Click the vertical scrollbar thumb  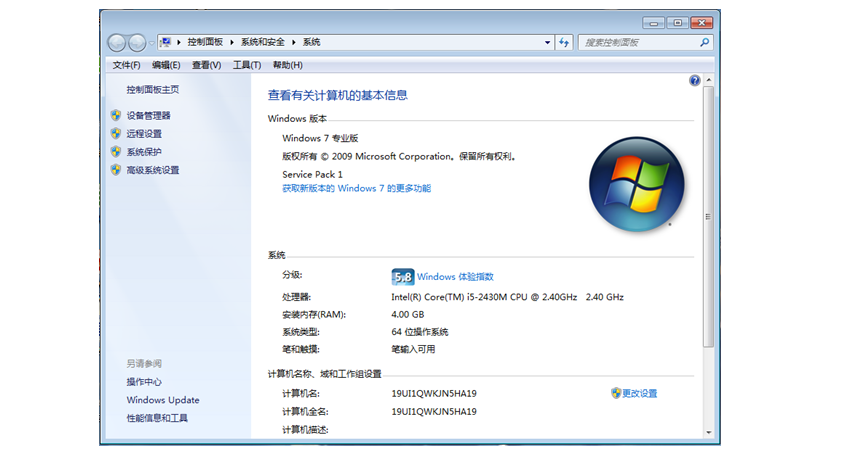click(x=708, y=217)
